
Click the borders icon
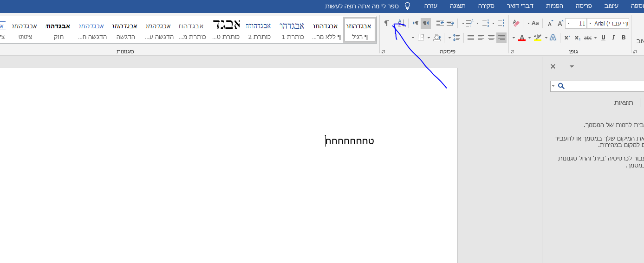[421, 38]
